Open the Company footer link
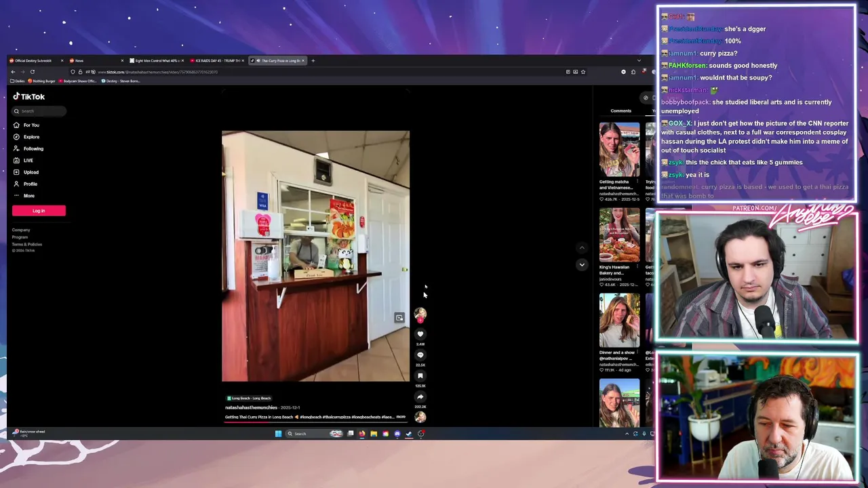The width and height of the screenshot is (868, 488). [21, 230]
